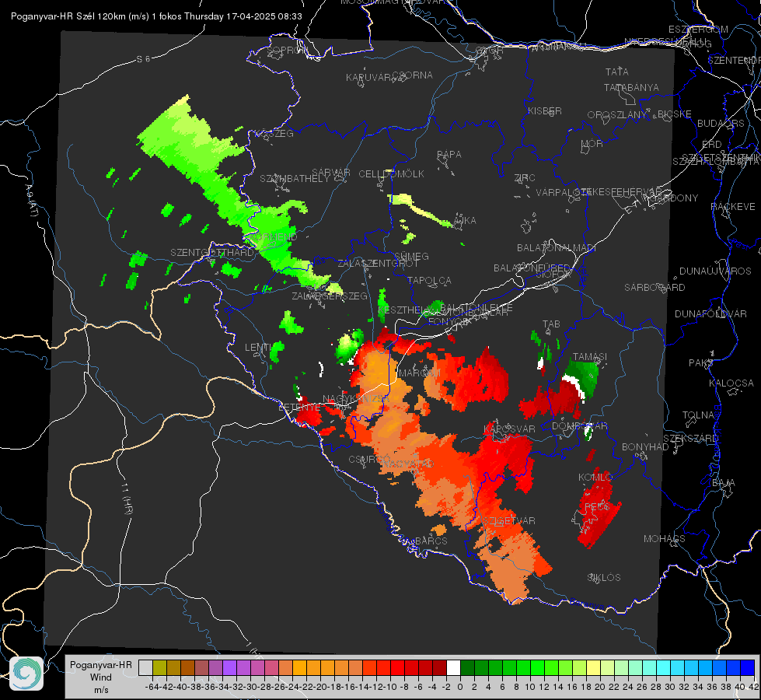Viewport: 761px width, 700px height.
Task: Click the BONYHÁD city label
Action: 645,447
